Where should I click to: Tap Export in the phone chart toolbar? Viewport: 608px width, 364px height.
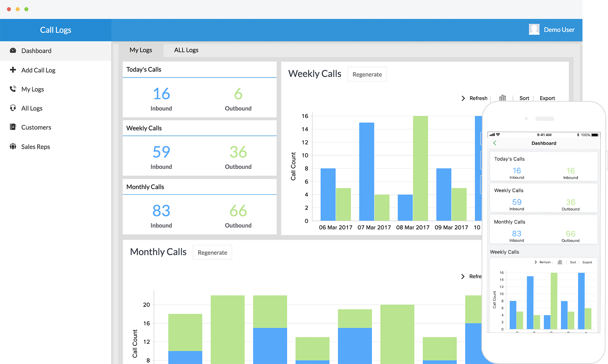tap(587, 262)
